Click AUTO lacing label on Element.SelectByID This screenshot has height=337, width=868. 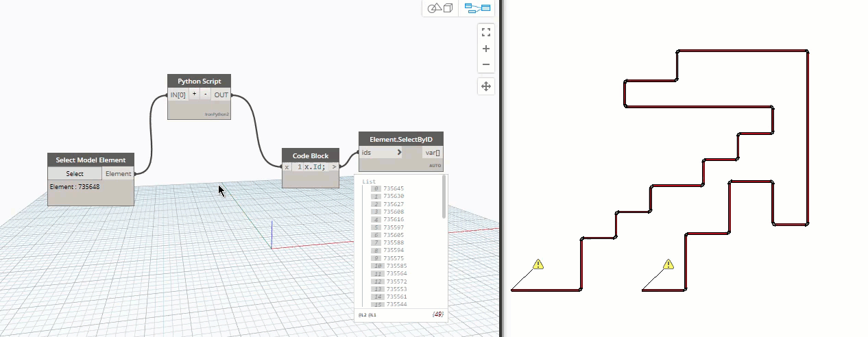(435, 166)
